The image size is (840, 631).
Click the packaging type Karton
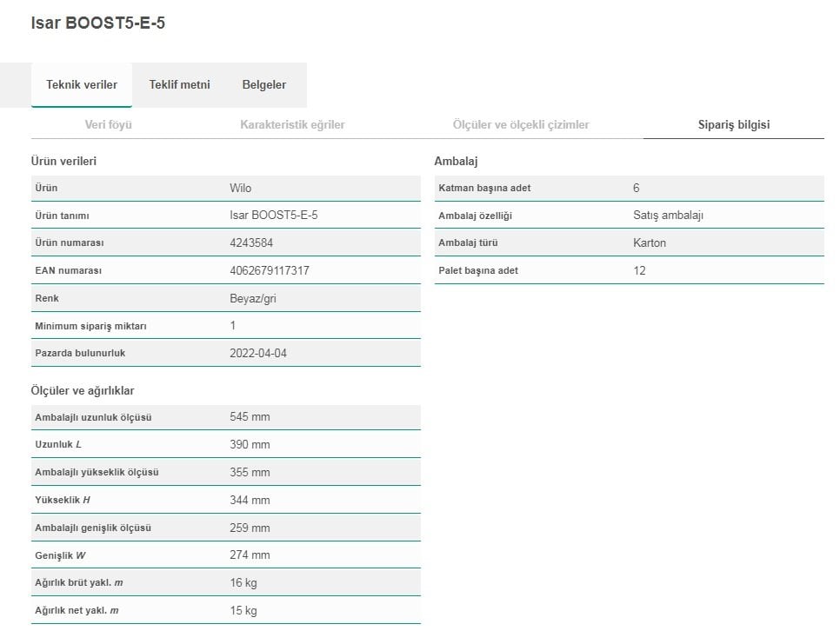650,242
